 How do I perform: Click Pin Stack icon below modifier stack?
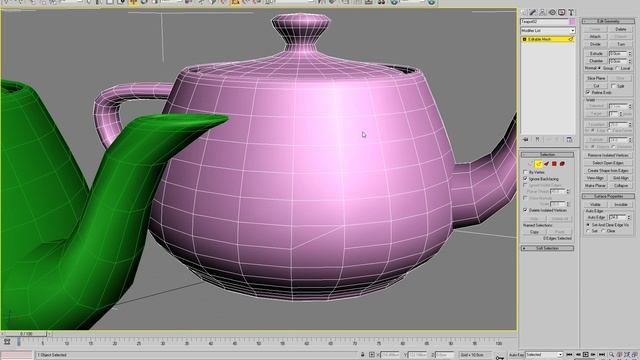[x=526, y=140]
